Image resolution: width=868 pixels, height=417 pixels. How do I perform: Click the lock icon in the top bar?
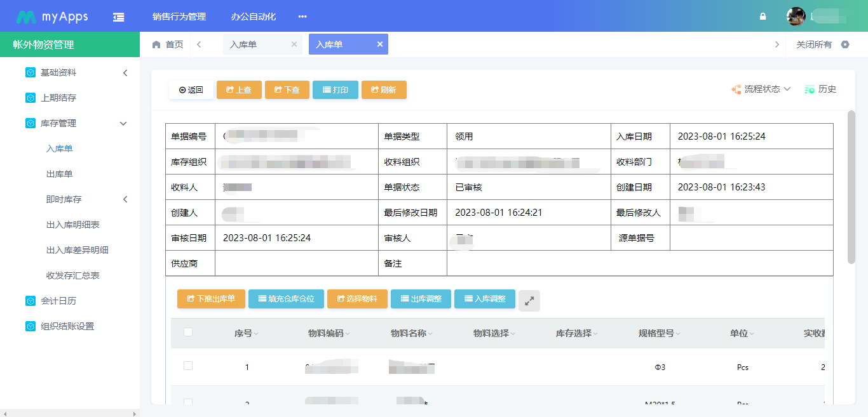pyautogui.click(x=763, y=16)
